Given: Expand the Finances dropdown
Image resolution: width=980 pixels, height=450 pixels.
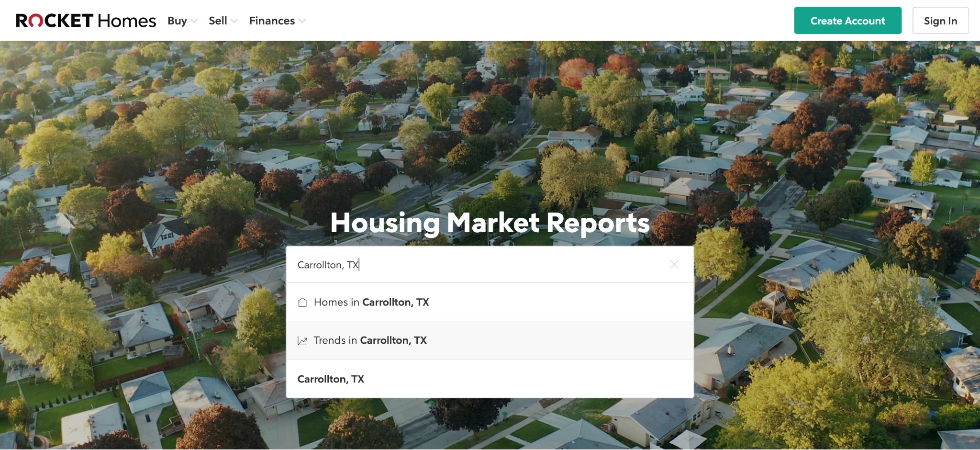Looking at the screenshot, I should tap(277, 21).
